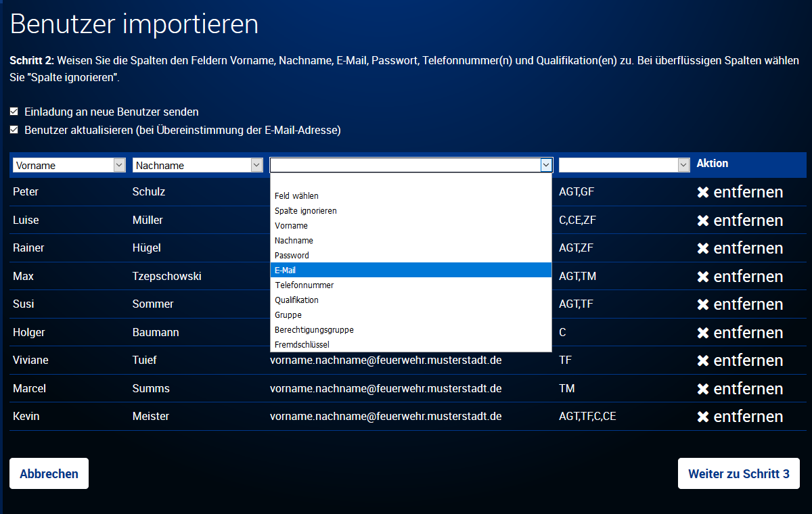Remove Luise Müller row via X icon
Viewport: 812px width, 514px height.
click(x=703, y=220)
